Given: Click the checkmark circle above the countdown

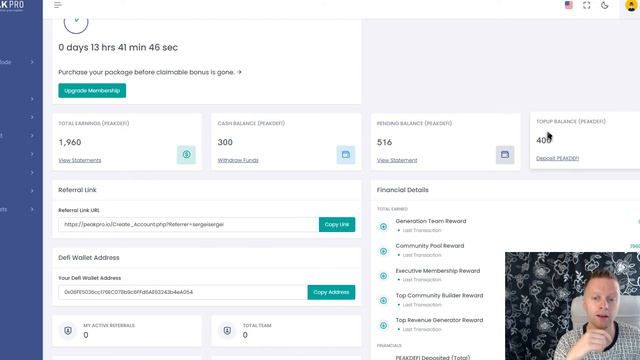Looking at the screenshot, I should [76, 22].
